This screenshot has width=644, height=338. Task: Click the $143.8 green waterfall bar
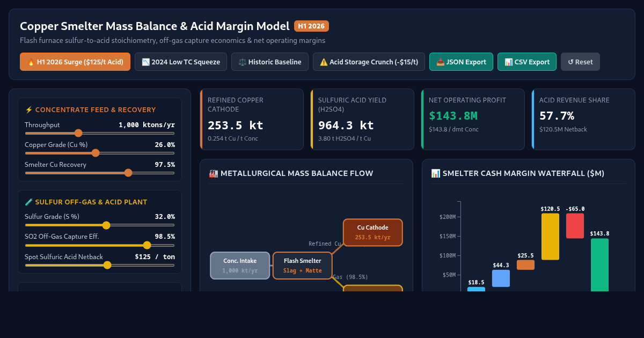(599, 265)
